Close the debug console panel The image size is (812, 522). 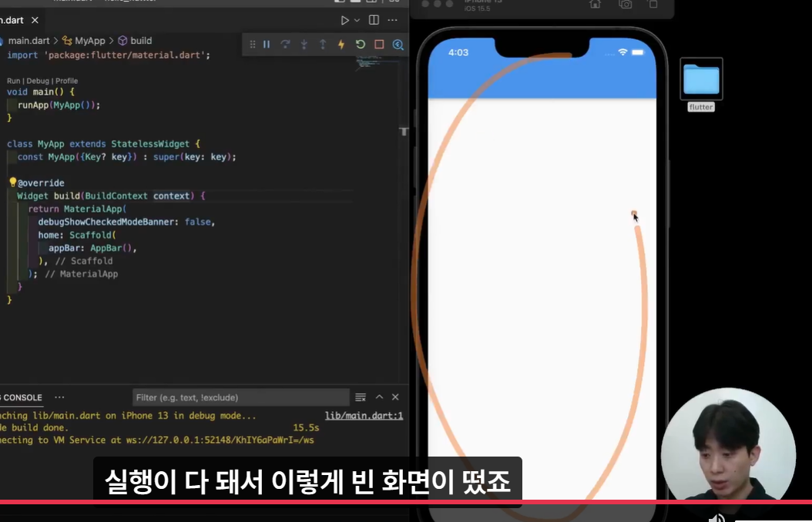pyautogui.click(x=395, y=397)
